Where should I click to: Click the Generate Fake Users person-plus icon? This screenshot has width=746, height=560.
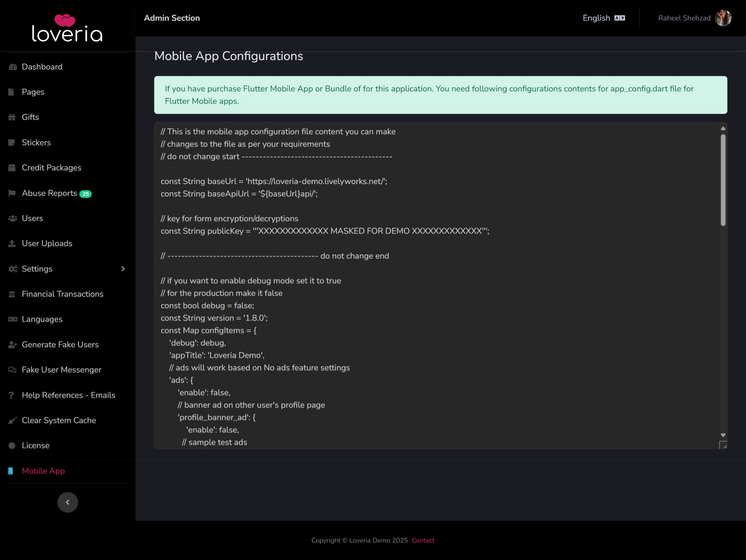(13, 345)
